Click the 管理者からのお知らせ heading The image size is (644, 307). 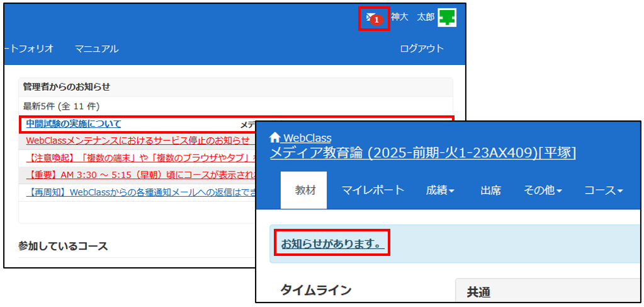(66, 87)
